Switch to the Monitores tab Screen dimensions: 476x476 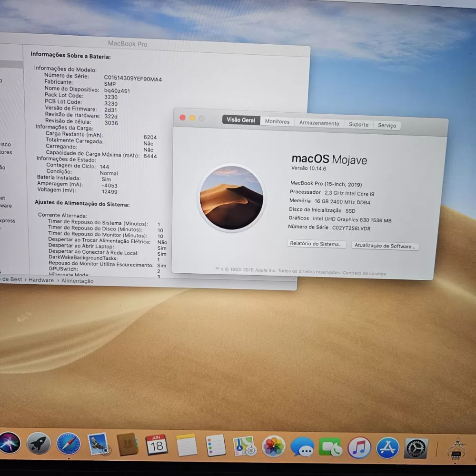tap(277, 121)
